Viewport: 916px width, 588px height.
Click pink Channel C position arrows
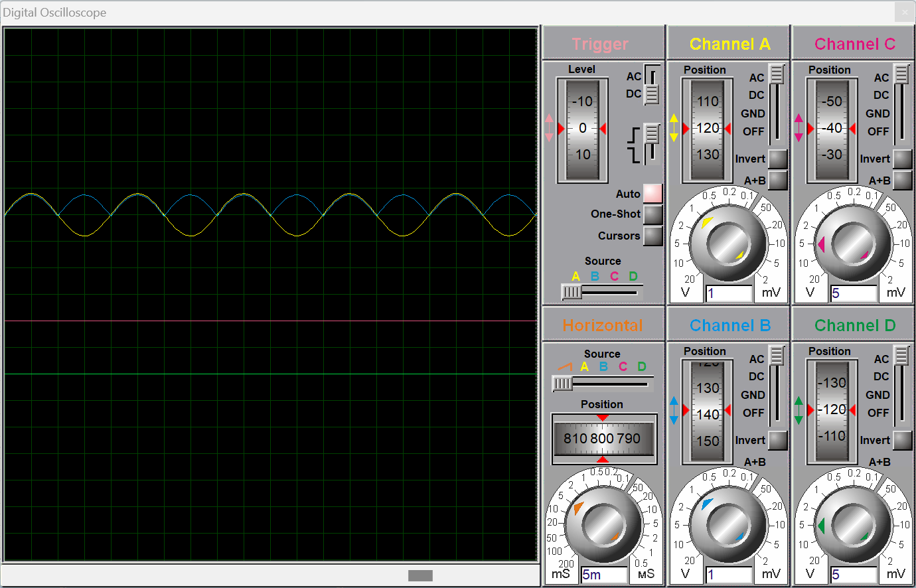[799, 127]
